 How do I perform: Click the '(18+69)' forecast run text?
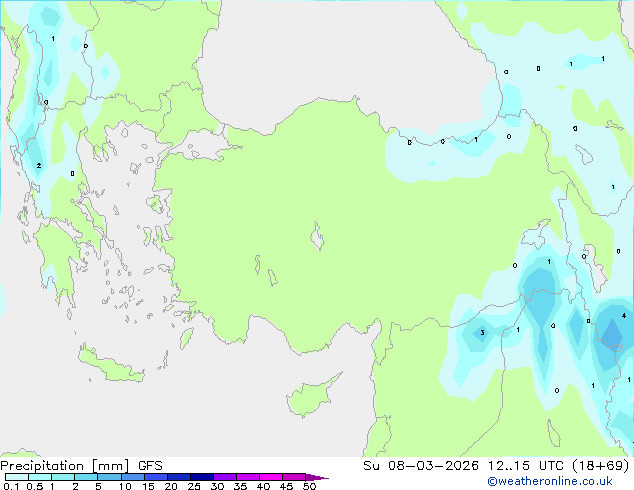point(601,466)
